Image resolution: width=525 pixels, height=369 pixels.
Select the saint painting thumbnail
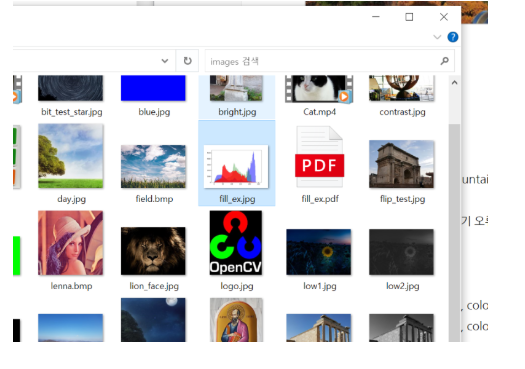[x=236, y=320]
